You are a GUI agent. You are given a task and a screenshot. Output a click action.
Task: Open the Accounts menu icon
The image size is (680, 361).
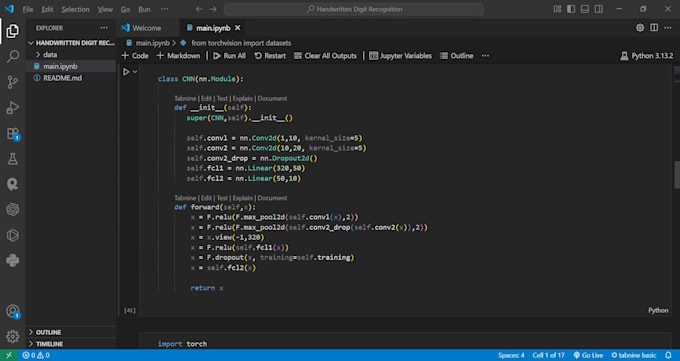[13, 311]
